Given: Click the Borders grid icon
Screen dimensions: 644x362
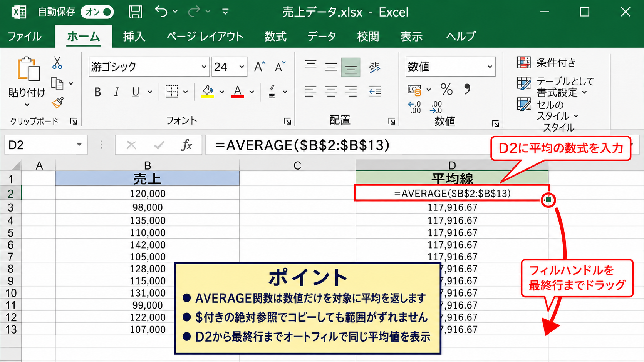Looking at the screenshot, I should (x=171, y=92).
